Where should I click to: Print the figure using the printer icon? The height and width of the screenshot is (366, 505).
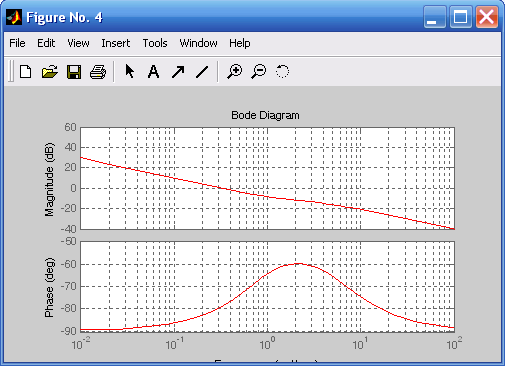pyautogui.click(x=98, y=72)
